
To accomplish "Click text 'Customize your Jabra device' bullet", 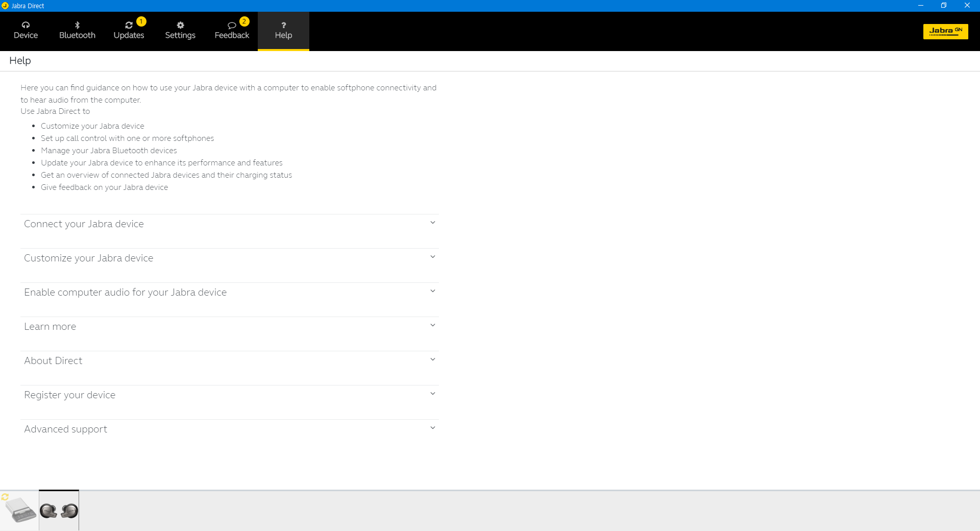I will (x=92, y=126).
